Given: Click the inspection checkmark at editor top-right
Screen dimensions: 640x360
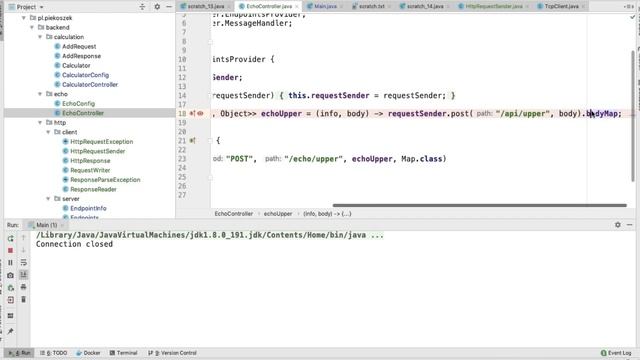Looking at the screenshot, I should (632, 17).
